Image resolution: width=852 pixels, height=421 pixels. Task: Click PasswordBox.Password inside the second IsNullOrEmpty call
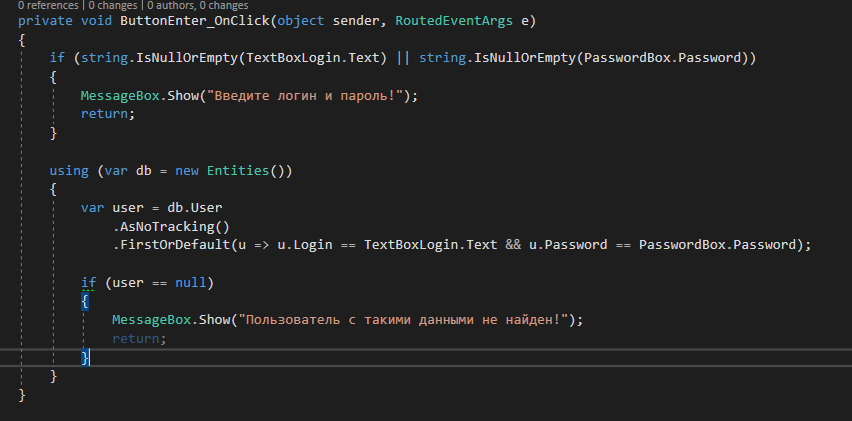click(x=662, y=58)
